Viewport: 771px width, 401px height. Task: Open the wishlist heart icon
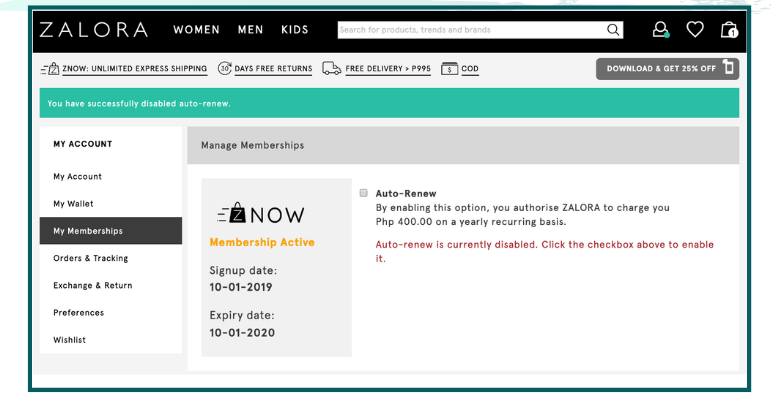(695, 29)
